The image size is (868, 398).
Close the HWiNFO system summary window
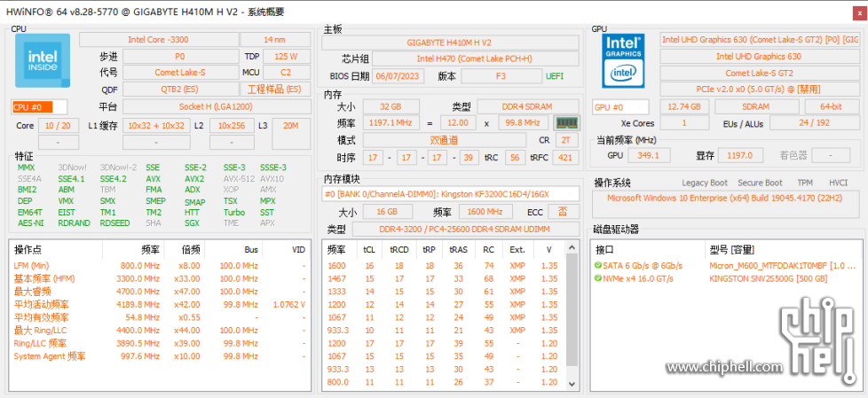coord(860,14)
